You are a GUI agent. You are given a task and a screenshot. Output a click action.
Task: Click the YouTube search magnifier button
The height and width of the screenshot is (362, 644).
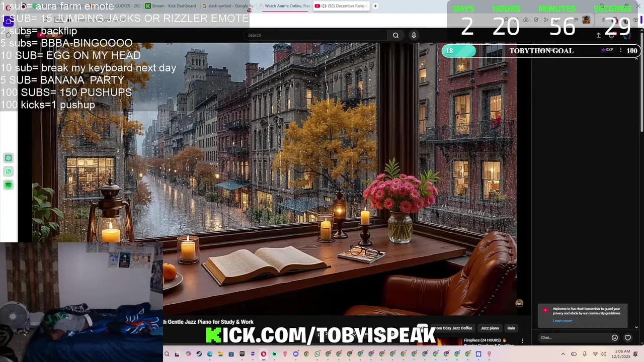395,35
